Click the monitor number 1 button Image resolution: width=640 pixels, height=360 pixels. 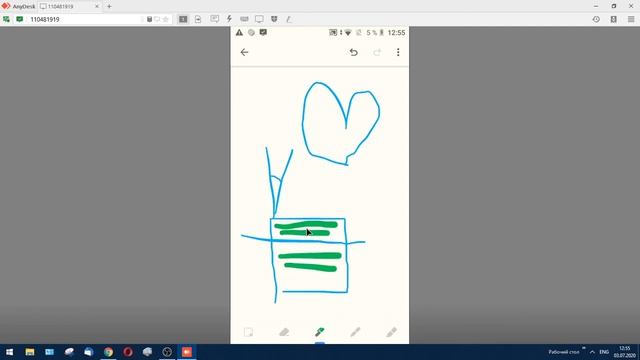click(183, 19)
